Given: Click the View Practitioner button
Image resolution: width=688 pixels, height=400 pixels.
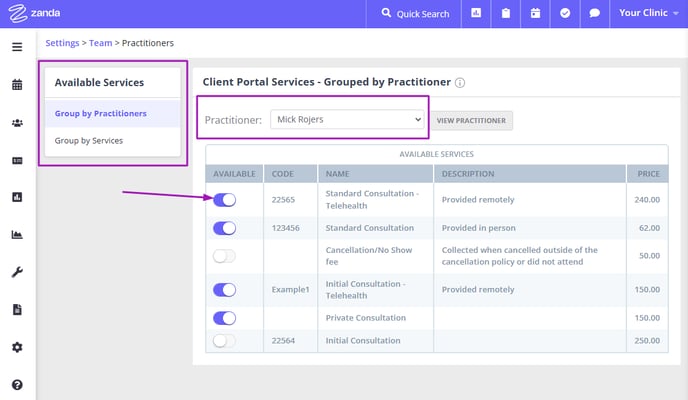Looking at the screenshot, I should pos(471,121).
